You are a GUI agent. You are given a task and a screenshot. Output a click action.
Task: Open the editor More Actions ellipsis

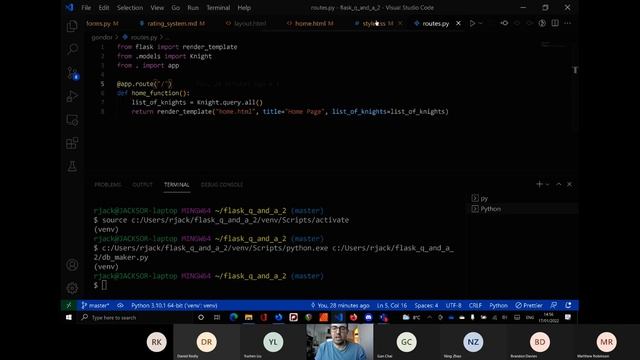[x=568, y=23]
